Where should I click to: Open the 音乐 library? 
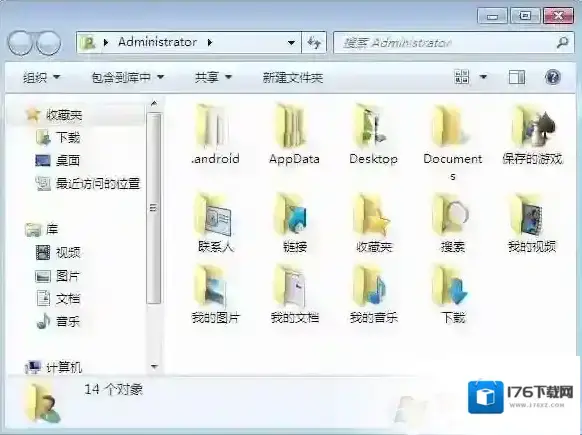point(58,321)
